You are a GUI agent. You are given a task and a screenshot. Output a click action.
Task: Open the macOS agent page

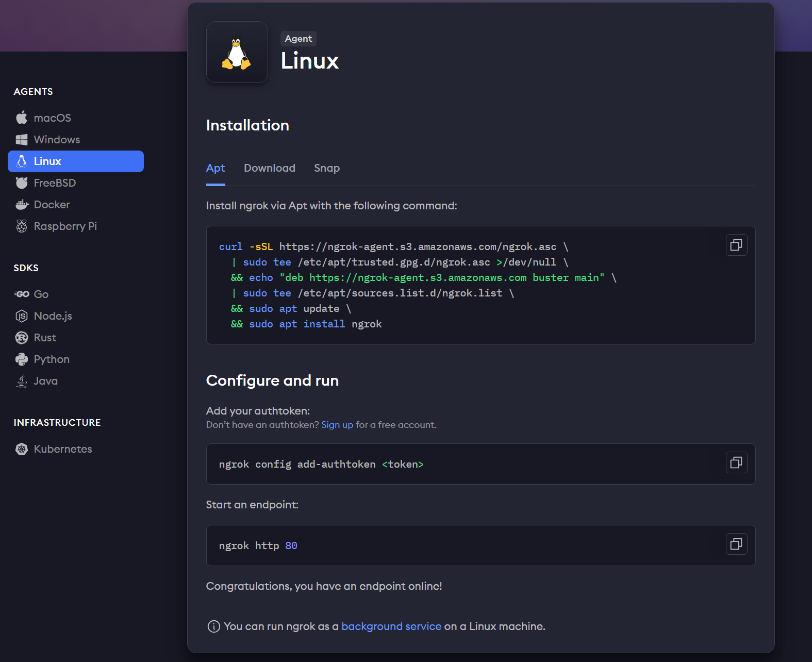tap(76, 118)
